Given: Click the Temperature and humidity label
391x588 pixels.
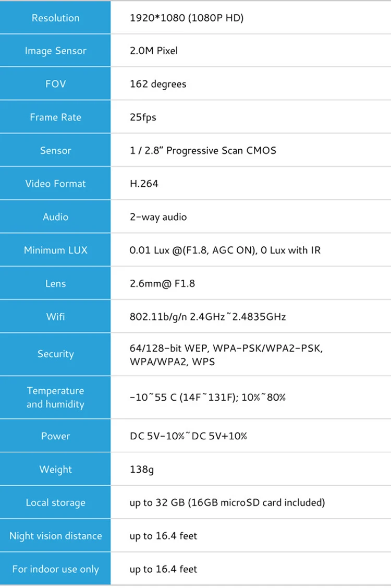Looking at the screenshot, I should [x=55, y=398].
